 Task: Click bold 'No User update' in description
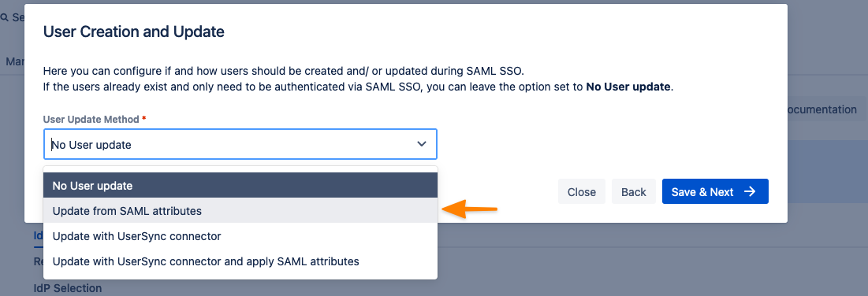click(x=628, y=87)
